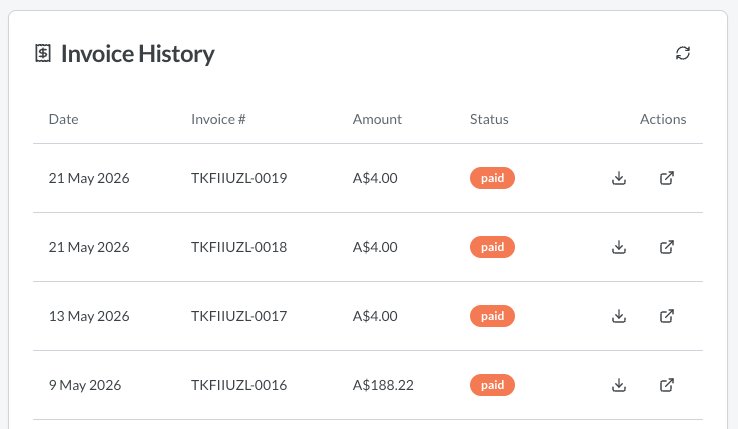
Task: Open invoice TKFIIUZL-0016 in external view
Action: (666, 385)
